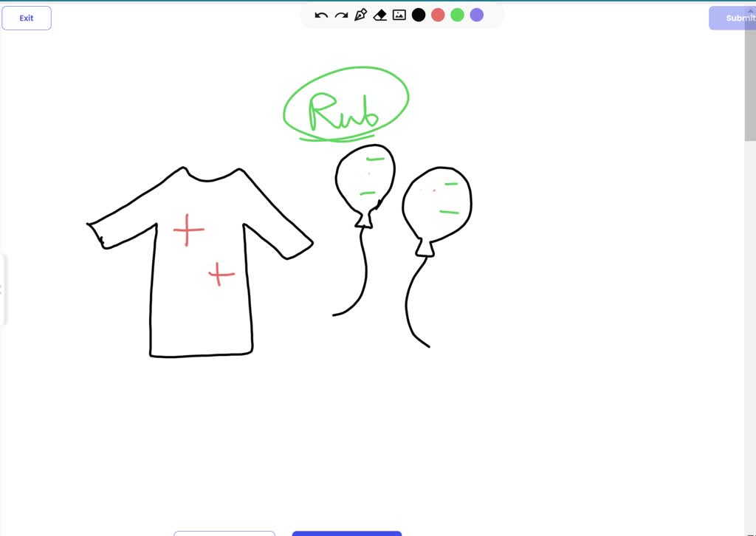This screenshot has height=536, width=756.
Task: Pick the red drawing color
Action: pos(438,14)
